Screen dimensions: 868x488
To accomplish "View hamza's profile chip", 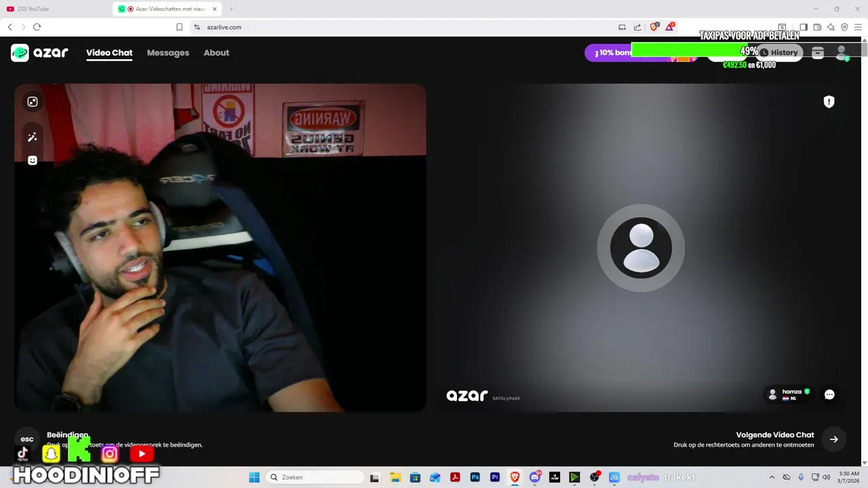I will click(x=789, y=394).
